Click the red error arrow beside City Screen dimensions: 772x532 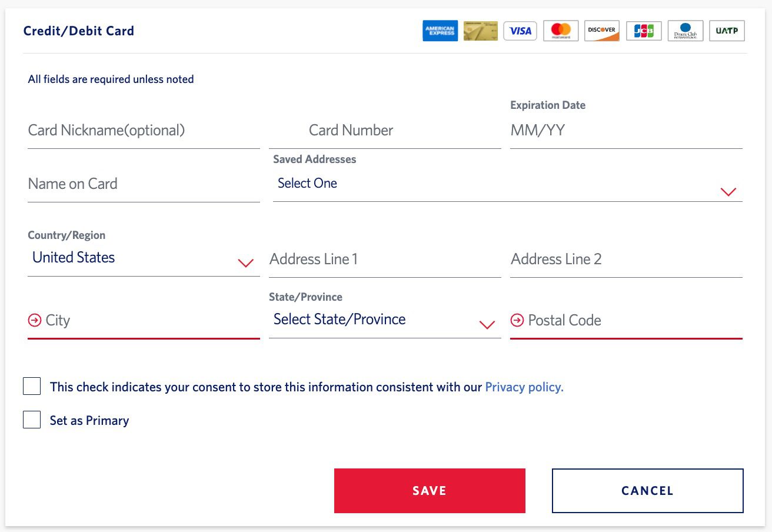tap(34, 320)
